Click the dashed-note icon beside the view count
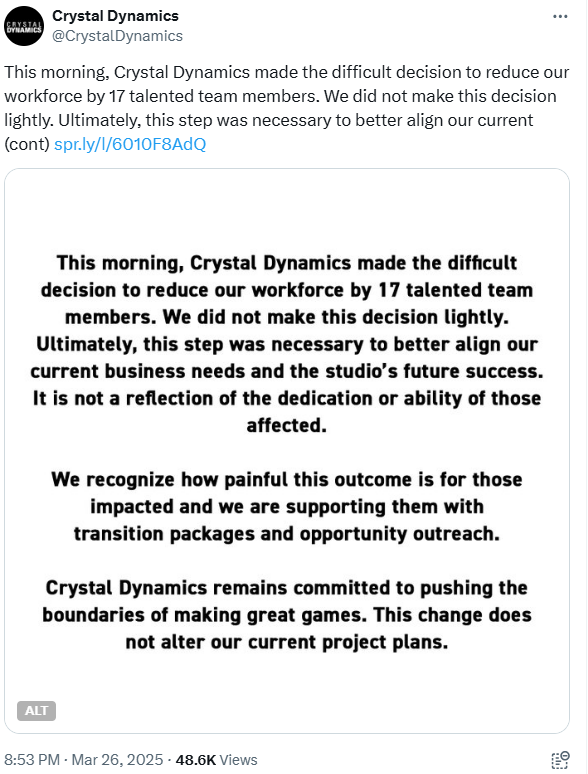The image size is (588, 774). (560, 760)
